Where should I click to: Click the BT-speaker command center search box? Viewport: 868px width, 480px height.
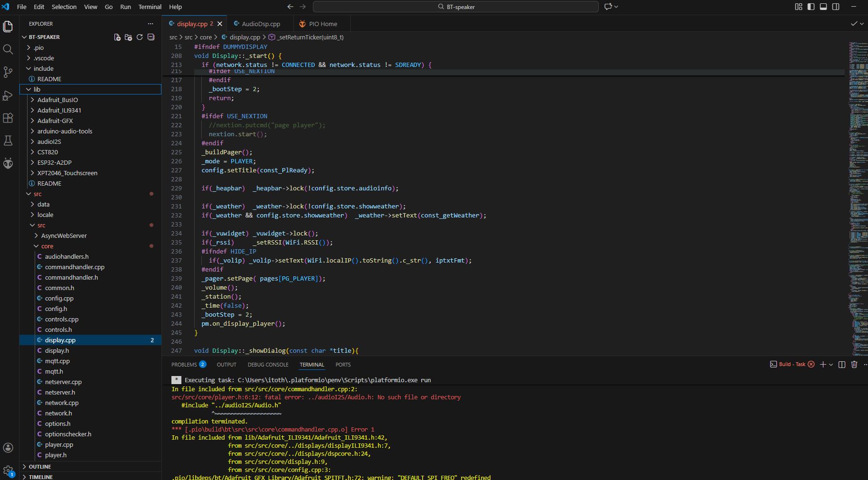point(455,7)
